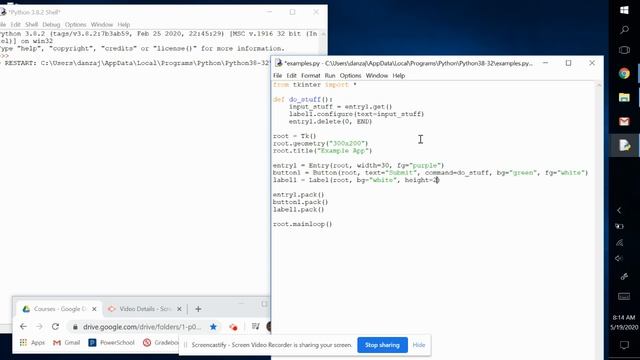The image size is (640, 360).
Task: Go forward in Chrome
Action: (39, 327)
